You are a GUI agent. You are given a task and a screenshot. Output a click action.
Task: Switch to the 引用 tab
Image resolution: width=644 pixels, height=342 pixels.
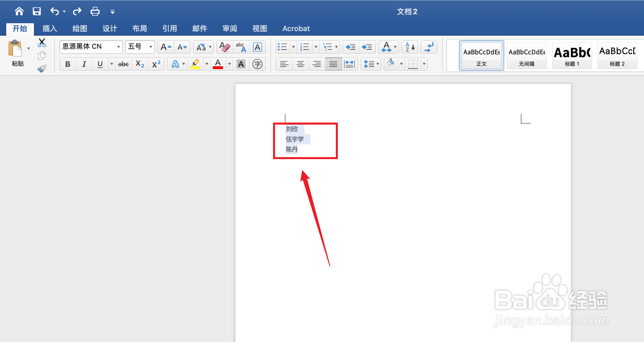tap(170, 29)
